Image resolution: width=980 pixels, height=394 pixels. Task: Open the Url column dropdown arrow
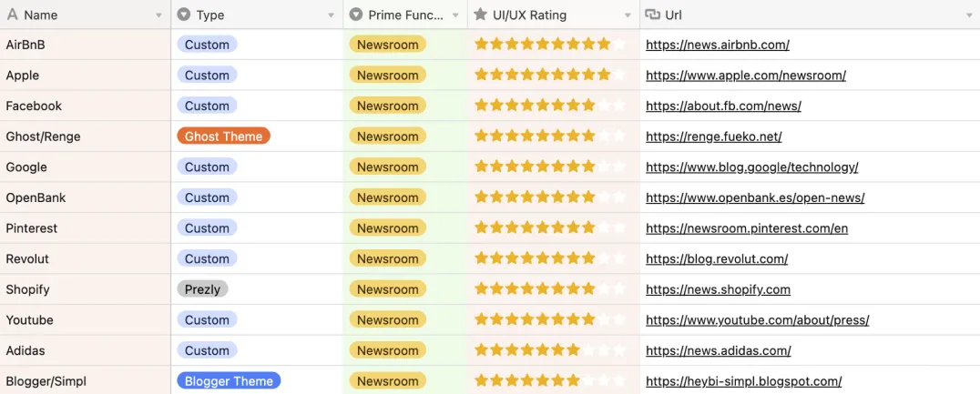tap(969, 15)
